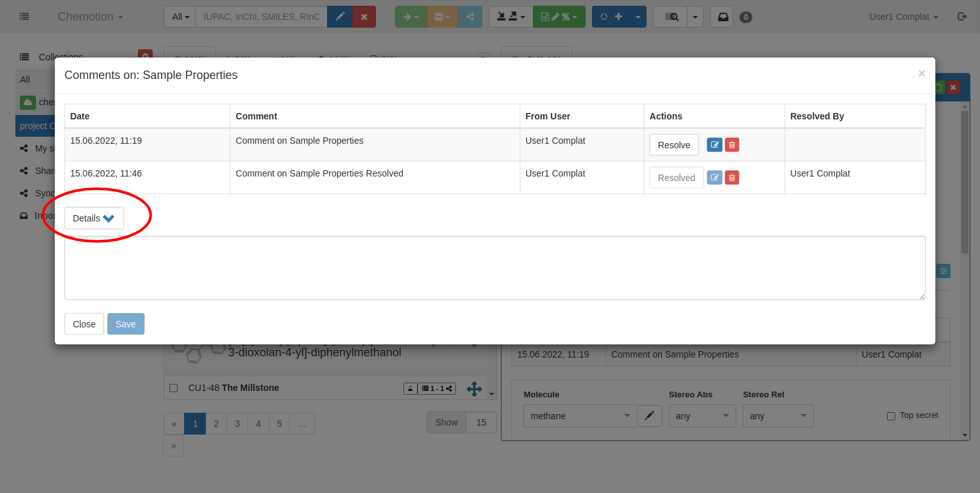Click the red X button beside the search field

(x=364, y=17)
